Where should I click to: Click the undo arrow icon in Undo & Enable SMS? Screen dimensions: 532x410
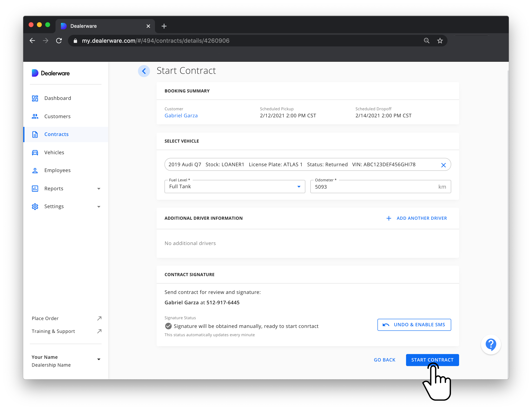386,325
